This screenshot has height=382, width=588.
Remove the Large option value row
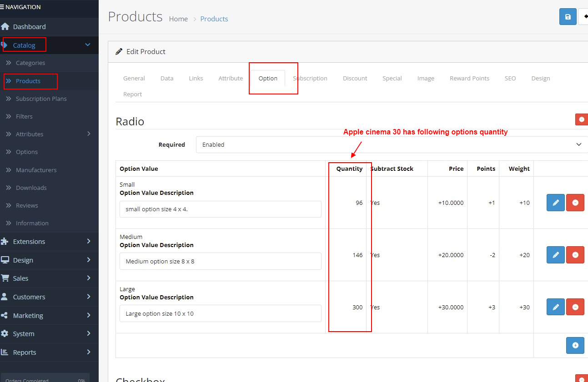575,307
